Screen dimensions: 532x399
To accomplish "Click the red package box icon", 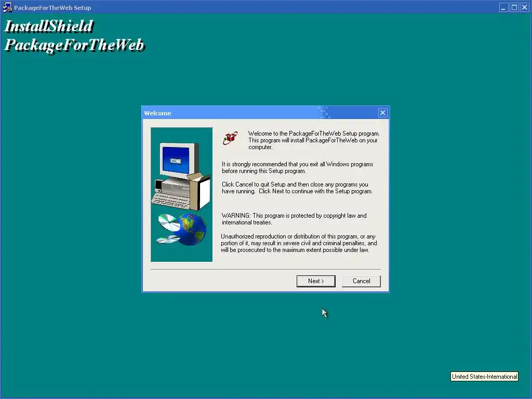I will tap(230, 138).
